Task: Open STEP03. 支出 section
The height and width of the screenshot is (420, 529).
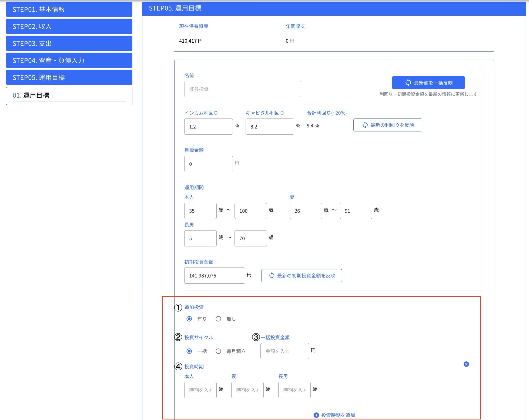Action: (69, 43)
